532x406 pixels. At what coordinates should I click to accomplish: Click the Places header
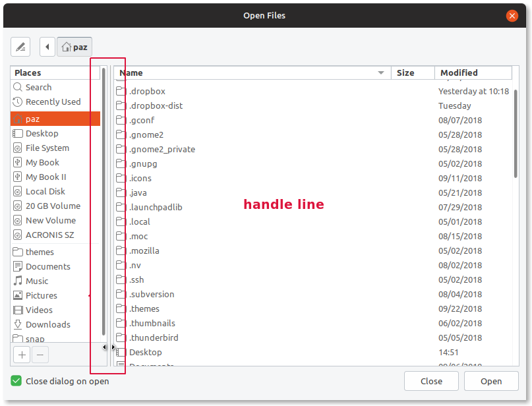[x=55, y=72]
